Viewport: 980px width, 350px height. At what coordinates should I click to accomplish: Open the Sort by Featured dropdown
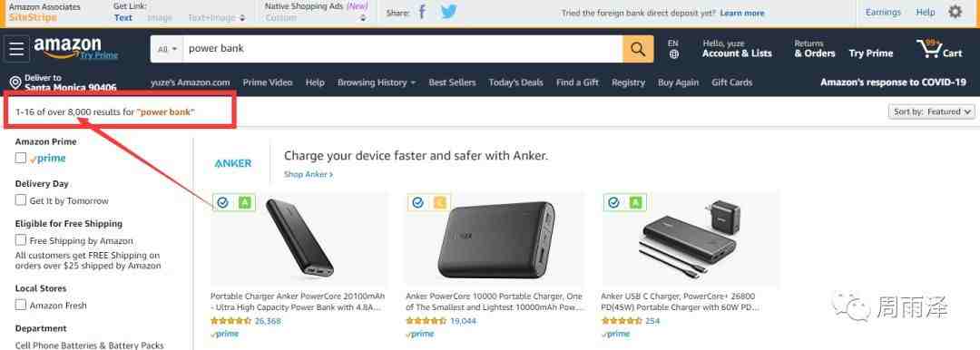click(931, 112)
